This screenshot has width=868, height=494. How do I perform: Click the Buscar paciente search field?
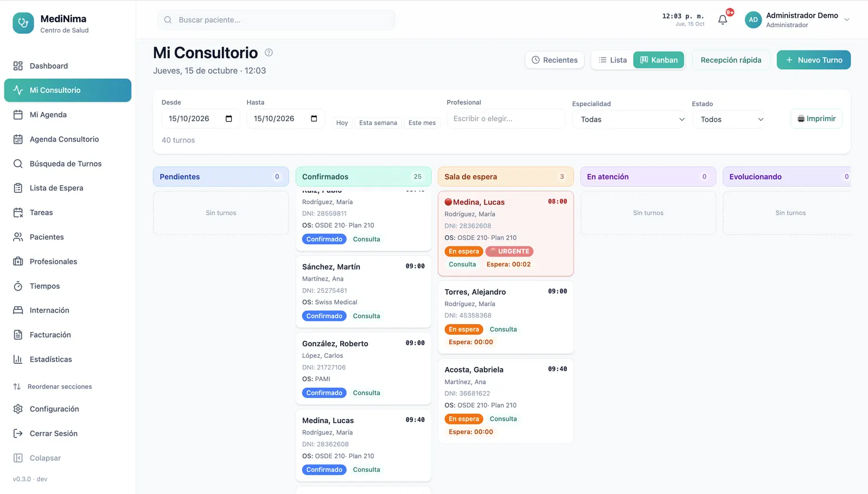[276, 20]
